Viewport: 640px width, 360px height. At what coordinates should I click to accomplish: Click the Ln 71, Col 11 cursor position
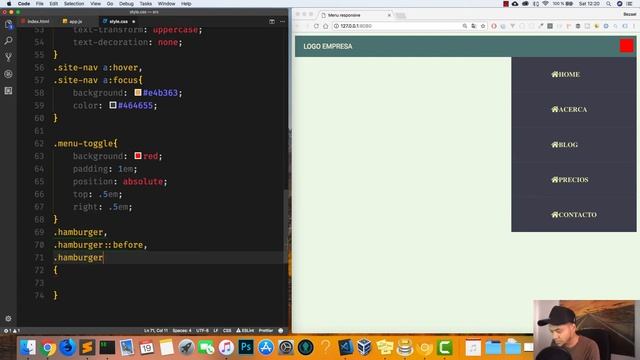point(156,331)
